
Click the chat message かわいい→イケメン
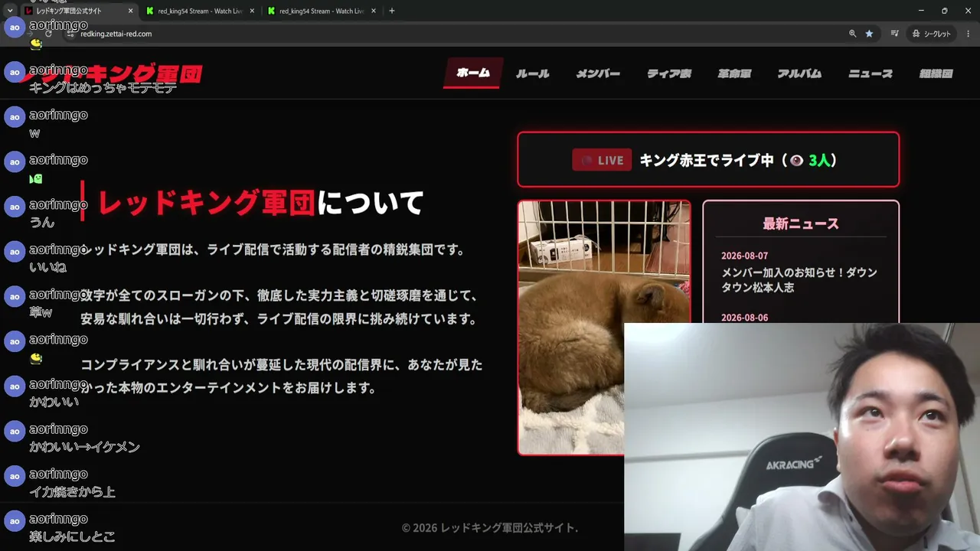84,447
